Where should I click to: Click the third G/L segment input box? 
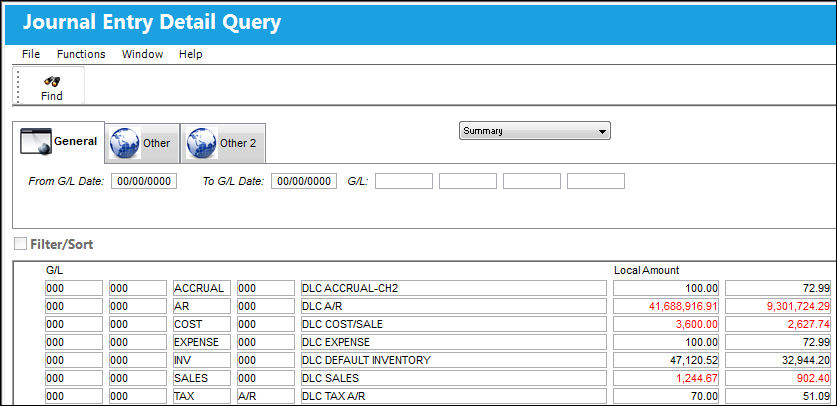point(532,181)
